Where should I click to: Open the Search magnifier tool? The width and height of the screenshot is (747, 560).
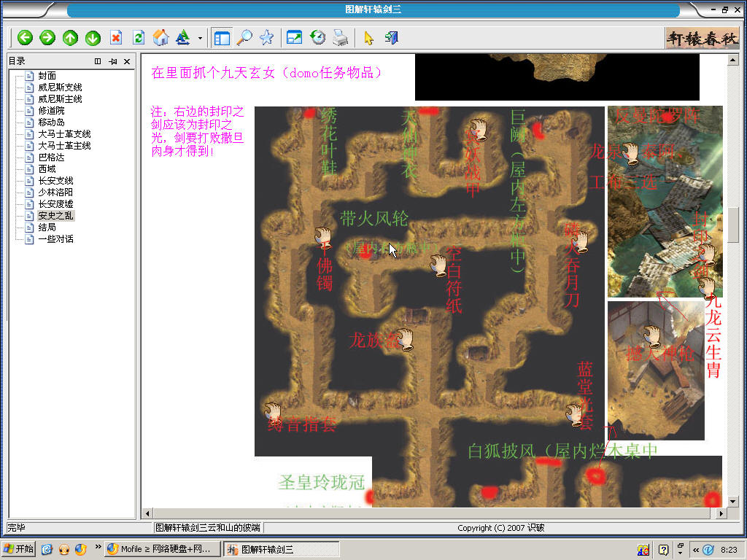point(244,38)
